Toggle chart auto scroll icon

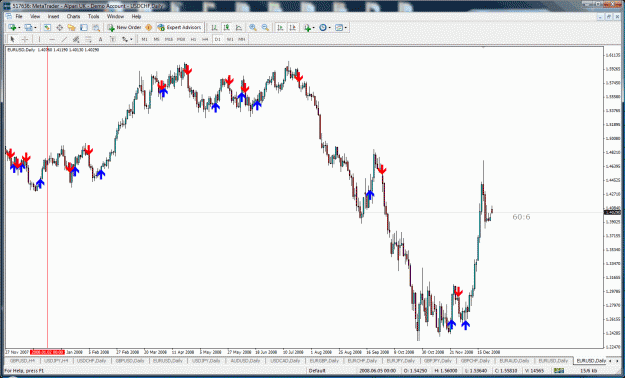(x=280, y=28)
